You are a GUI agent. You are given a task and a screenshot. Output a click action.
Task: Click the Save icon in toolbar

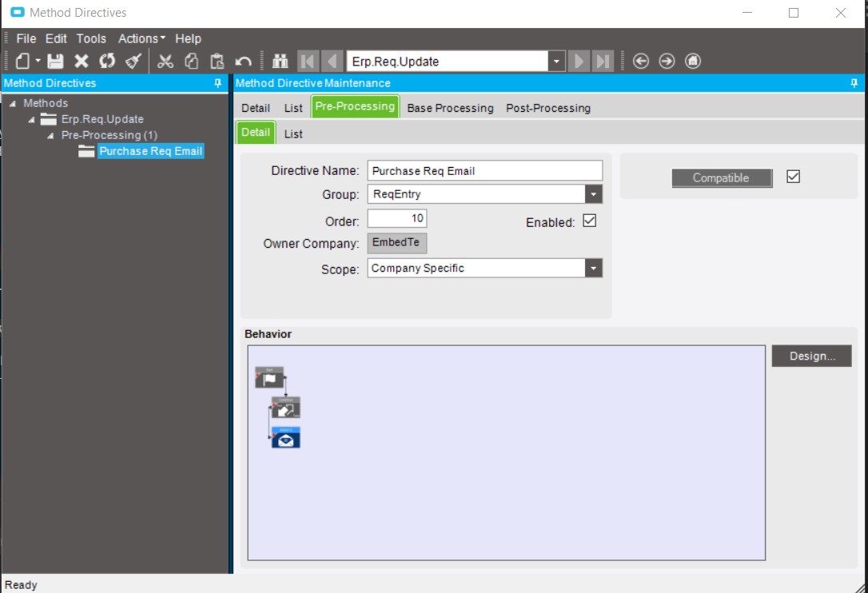click(55, 62)
